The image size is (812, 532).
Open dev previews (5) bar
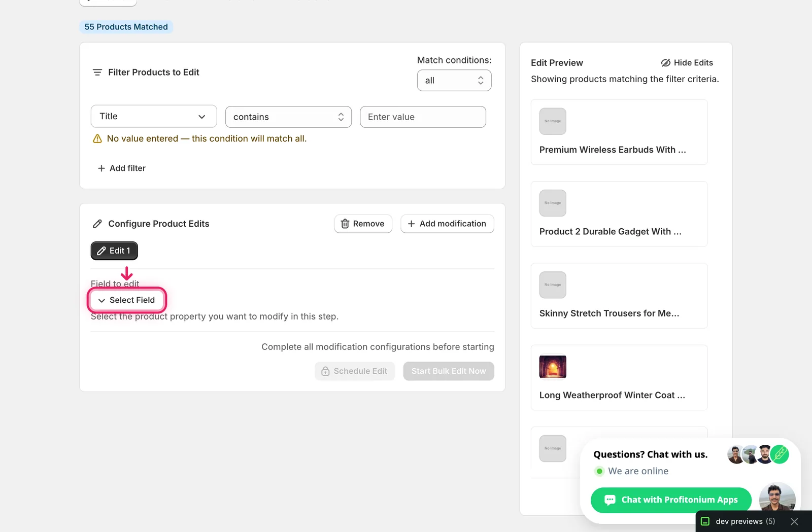click(x=745, y=521)
